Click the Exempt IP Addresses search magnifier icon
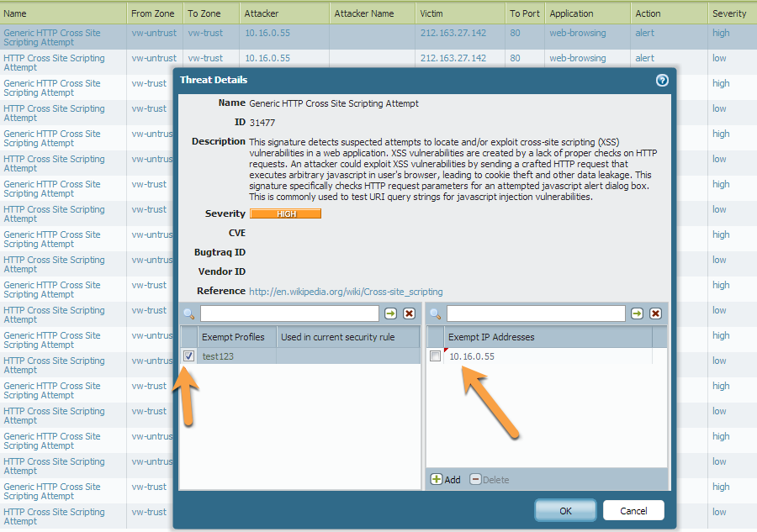Screen dimensions: 757x532 (x=435, y=314)
